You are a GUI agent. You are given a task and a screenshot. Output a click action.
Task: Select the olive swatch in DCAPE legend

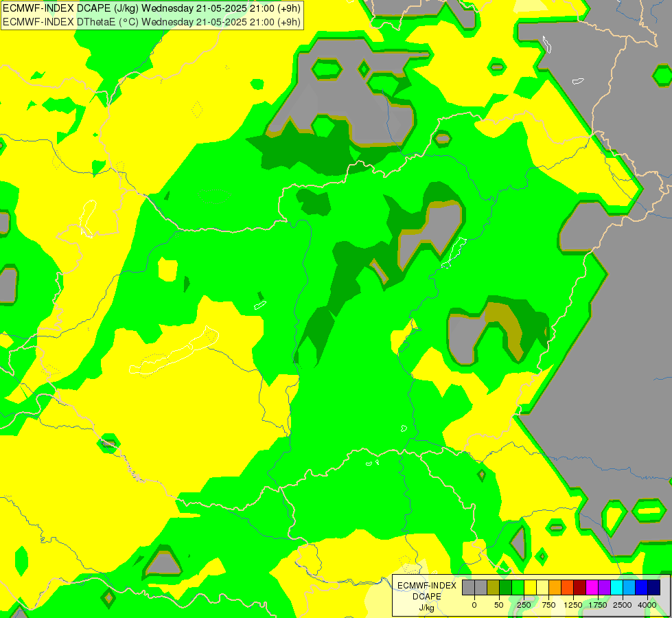tap(494, 587)
